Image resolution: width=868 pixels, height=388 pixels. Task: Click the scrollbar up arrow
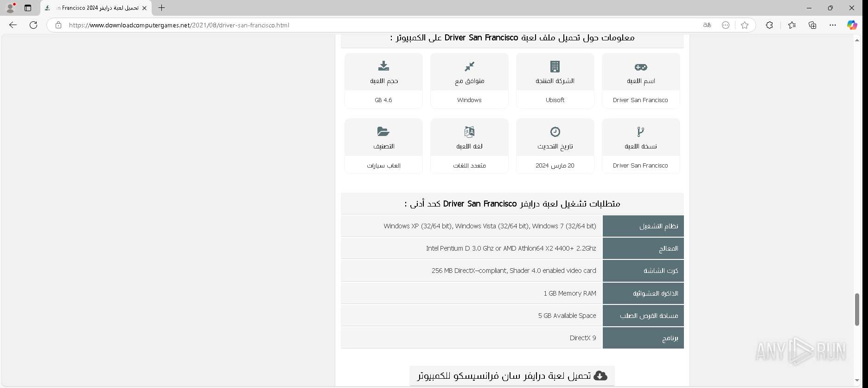(x=857, y=40)
